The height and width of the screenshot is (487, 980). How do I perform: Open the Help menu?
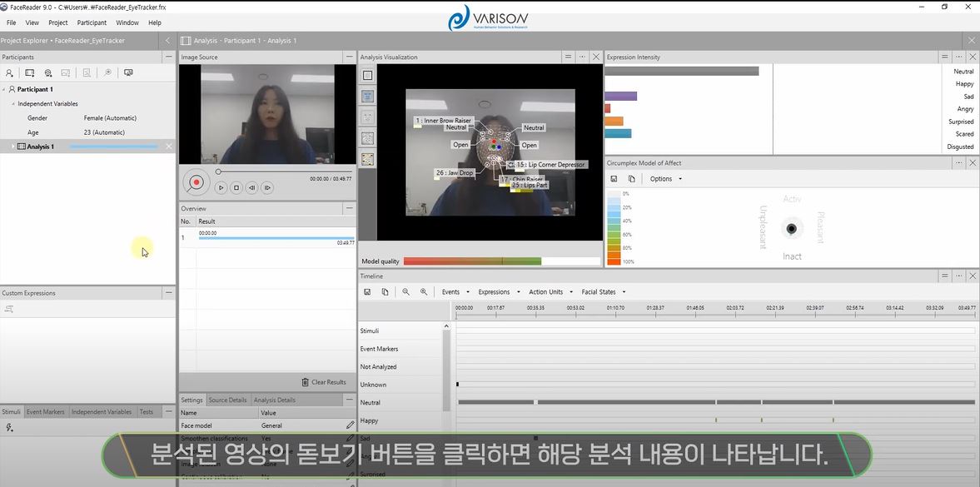(x=155, y=22)
